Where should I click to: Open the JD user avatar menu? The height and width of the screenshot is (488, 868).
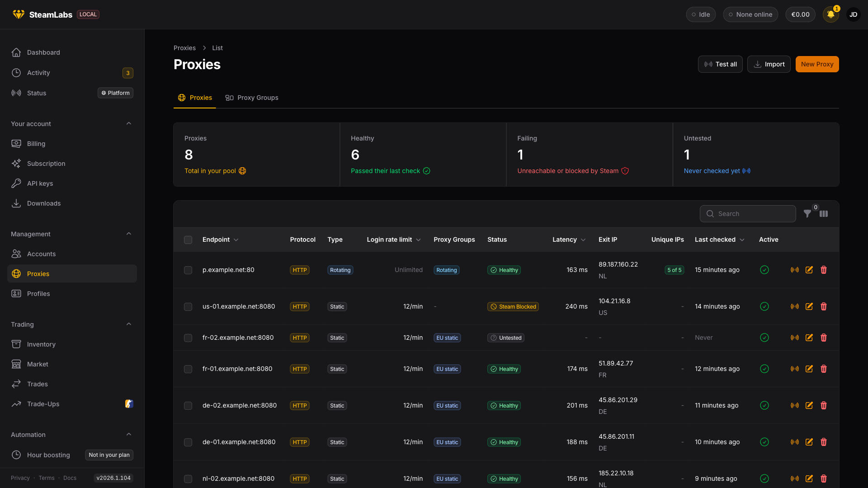point(854,14)
